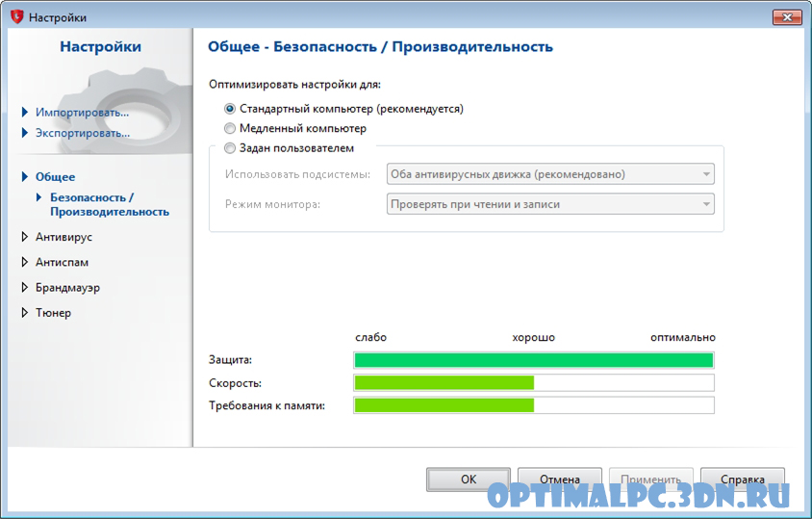Image resolution: width=812 pixels, height=519 pixels.
Task: Open Антивирус settings section
Action: coord(63,237)
